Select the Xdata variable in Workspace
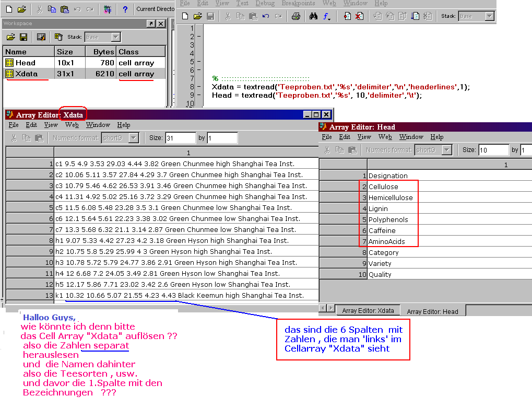 coord(26,74)
